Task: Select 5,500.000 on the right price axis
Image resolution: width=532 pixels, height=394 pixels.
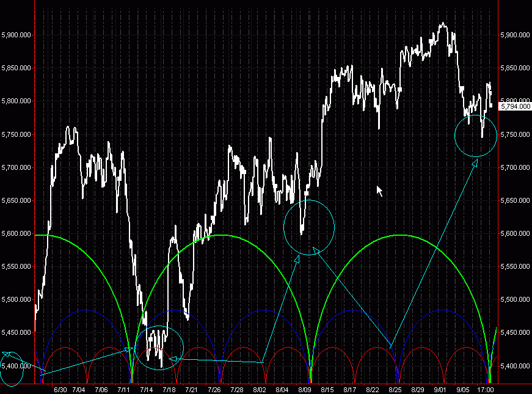Action: [x=515, y=299]
